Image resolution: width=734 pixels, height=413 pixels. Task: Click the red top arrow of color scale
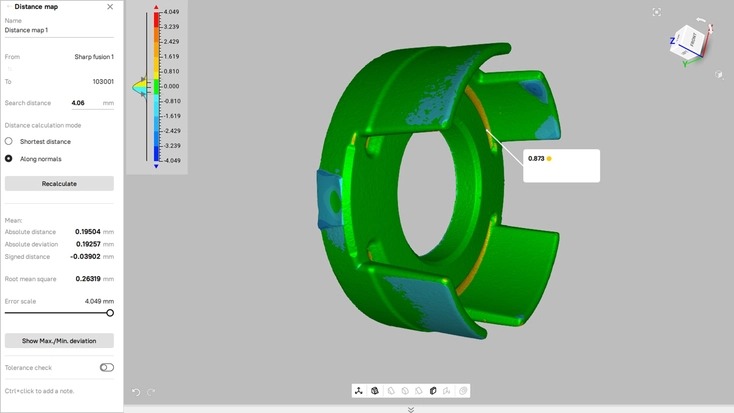pyautogui.click(x=156, y=6)
